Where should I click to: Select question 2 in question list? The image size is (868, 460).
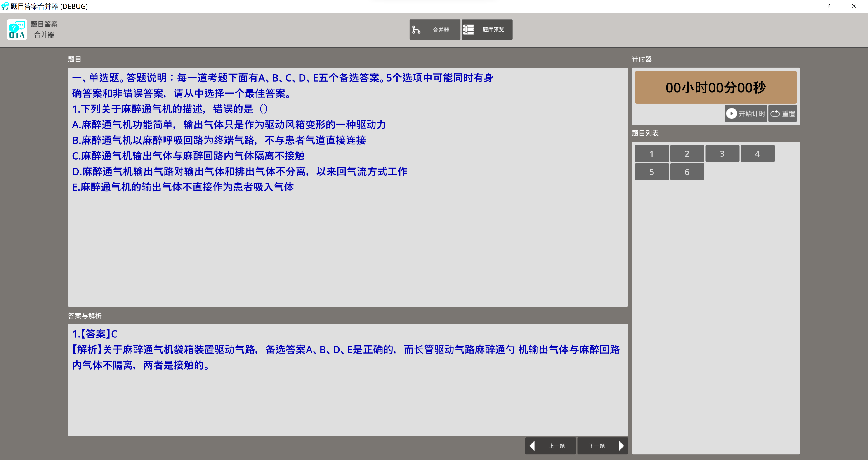pyautogui.click(x=687, y=154)
